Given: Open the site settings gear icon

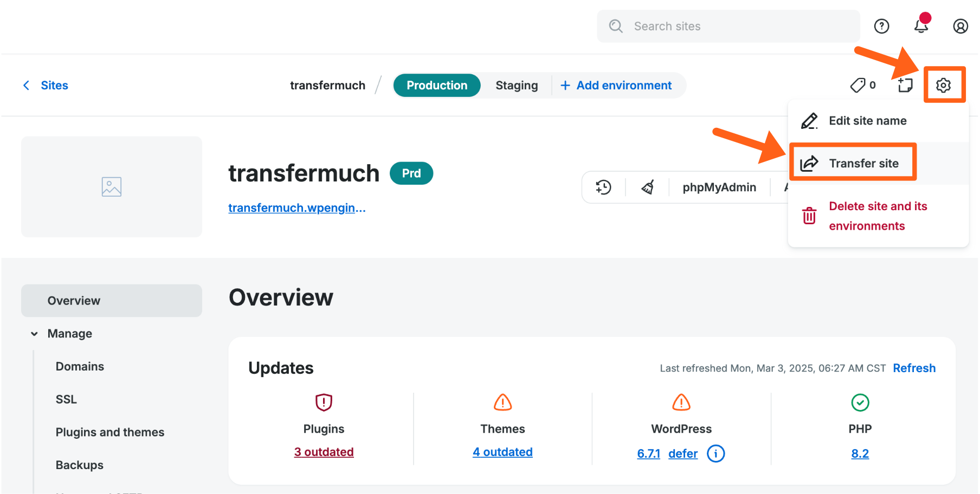Looking at the screenshot, I should [x=944, y=85].
